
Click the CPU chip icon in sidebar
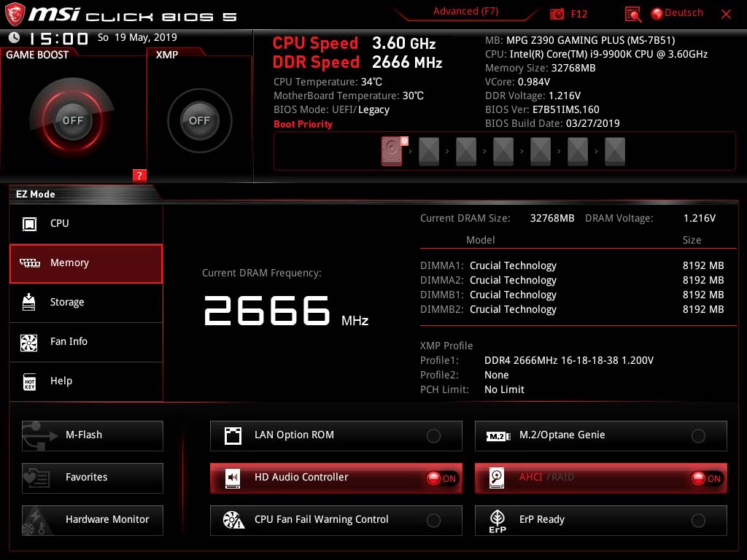pos(29,224)
